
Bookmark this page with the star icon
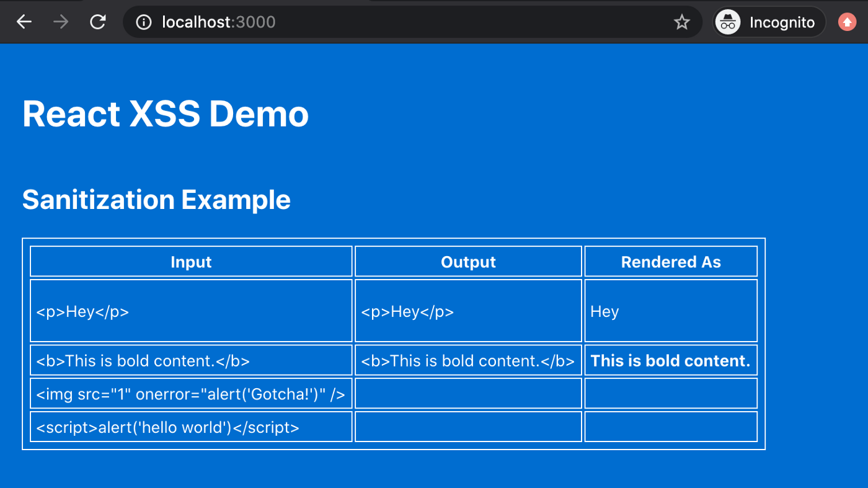pos(682,22)
